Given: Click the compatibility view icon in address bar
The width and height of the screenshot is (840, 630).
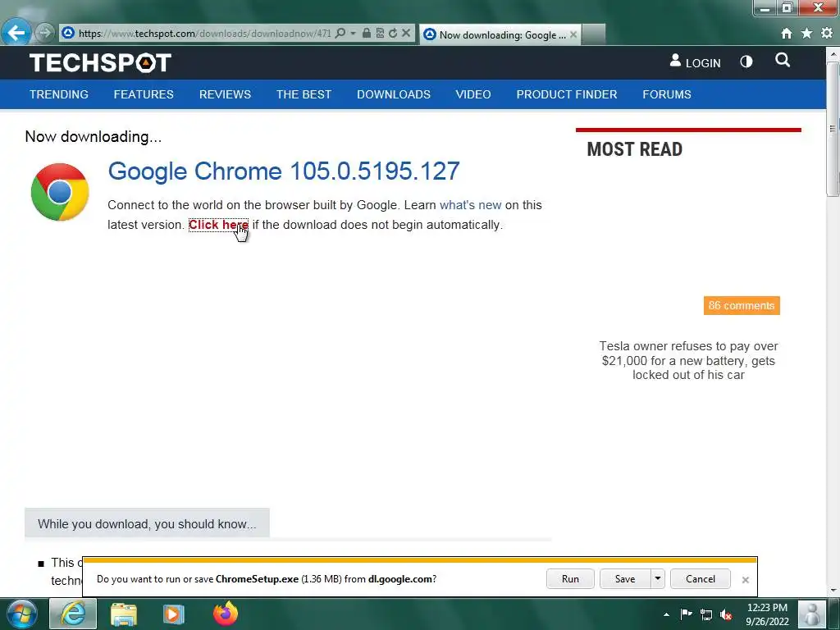Looking at the screenshot, I should pyautogui.click(x=380, y=33).
